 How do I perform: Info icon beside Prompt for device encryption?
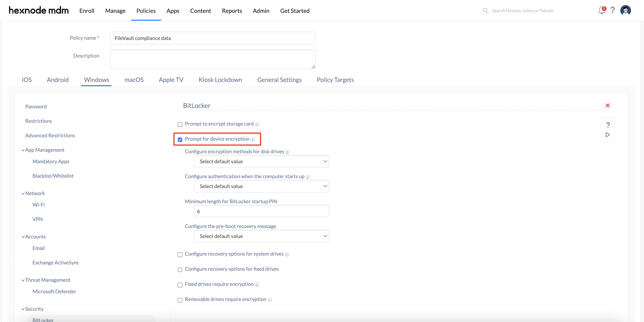[253, 140]
